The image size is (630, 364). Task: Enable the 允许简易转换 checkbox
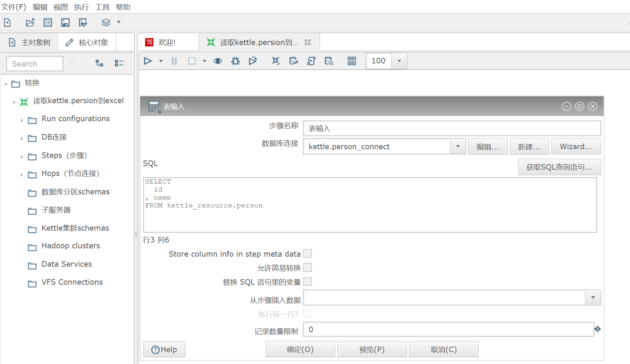point(308,267)
